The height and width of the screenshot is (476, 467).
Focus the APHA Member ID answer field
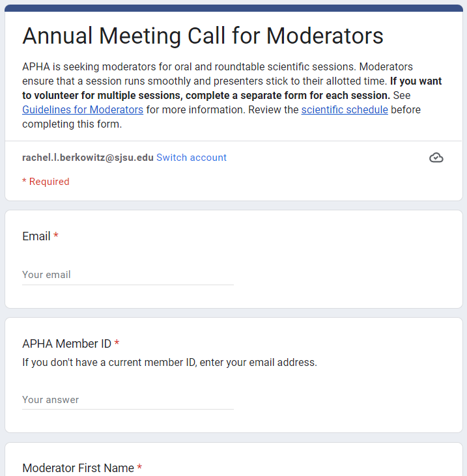128,400
